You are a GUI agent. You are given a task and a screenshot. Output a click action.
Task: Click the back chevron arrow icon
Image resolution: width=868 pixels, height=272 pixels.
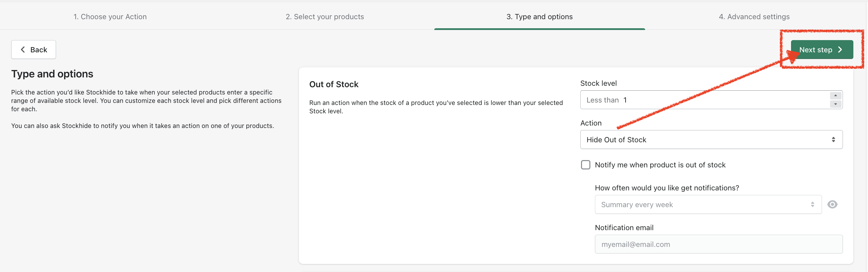(23, 50)
